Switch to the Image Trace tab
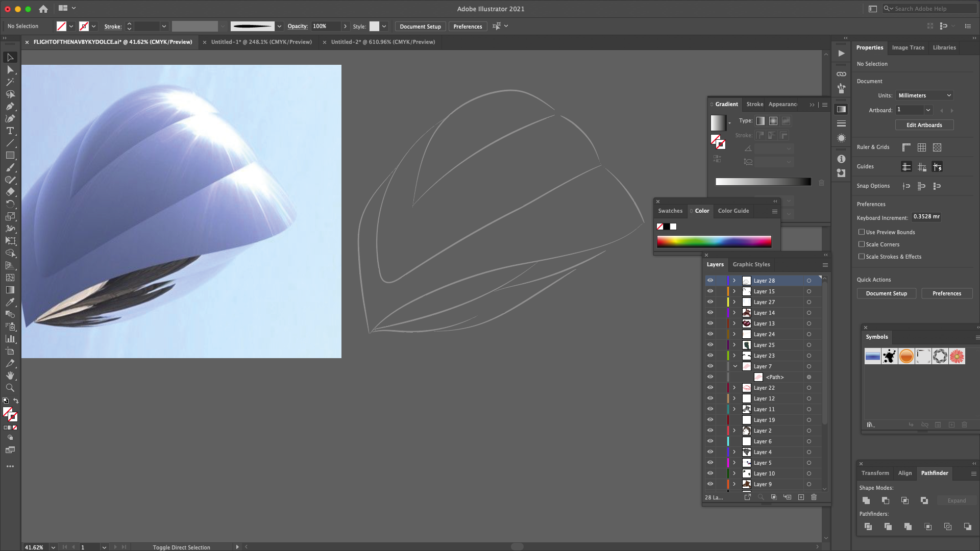Viewport: 980px width, 551px height. [x=908, y=47]
